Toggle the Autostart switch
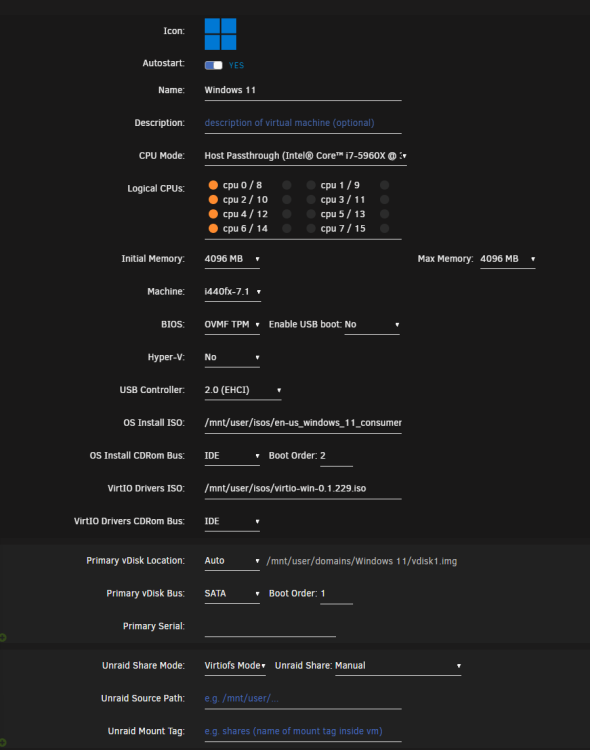The width and height of the screenshot is (590, 750). pyautogui.click(x=213, y=65)
